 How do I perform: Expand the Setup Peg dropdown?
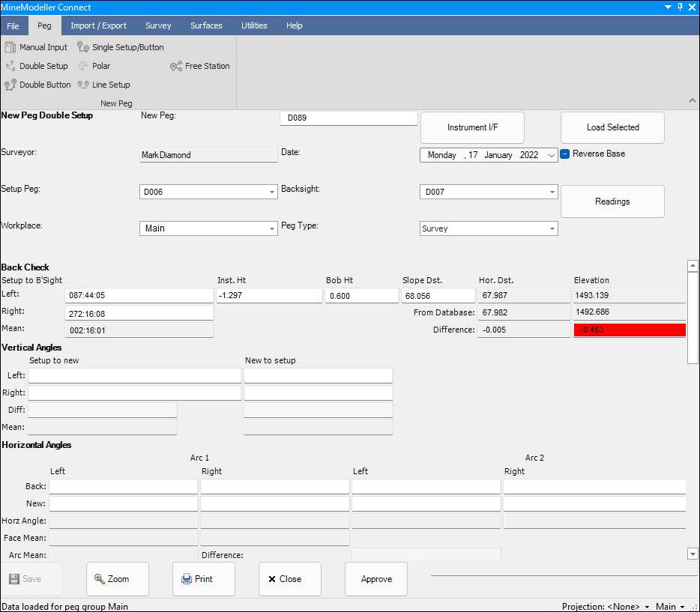tap(271, 193)
